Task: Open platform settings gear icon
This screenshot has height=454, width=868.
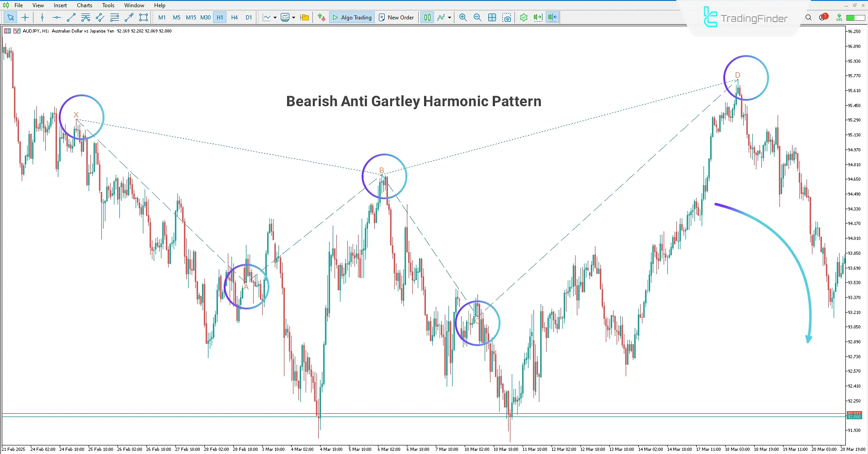Action: [524, 17]
